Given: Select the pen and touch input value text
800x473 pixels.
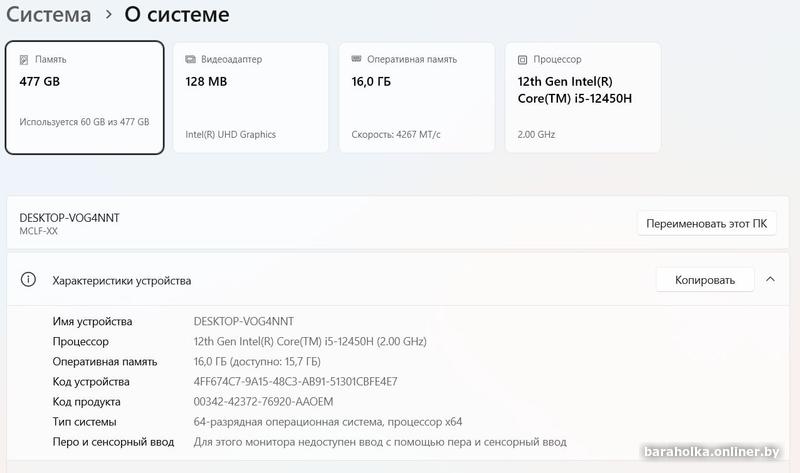Looking at the screenshot, I should [x=380, y=442].
